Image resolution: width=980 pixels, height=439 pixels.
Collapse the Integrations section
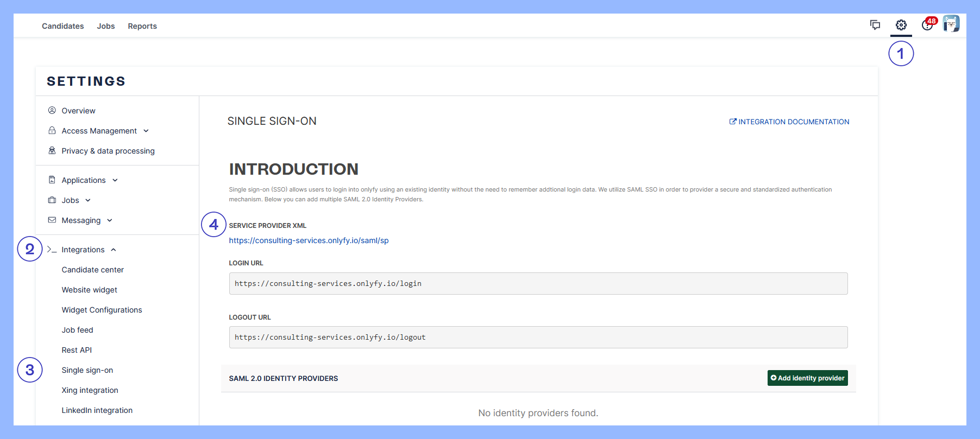click(89, 250)
